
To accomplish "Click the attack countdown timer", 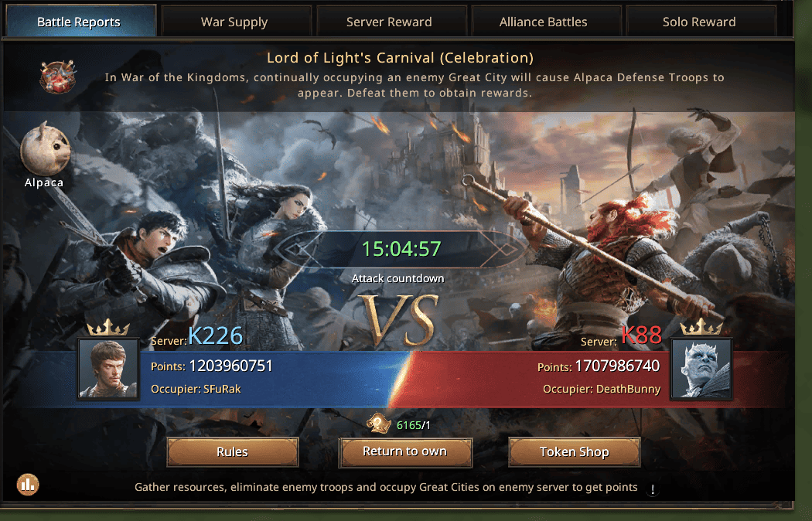I will pos(401,249).
